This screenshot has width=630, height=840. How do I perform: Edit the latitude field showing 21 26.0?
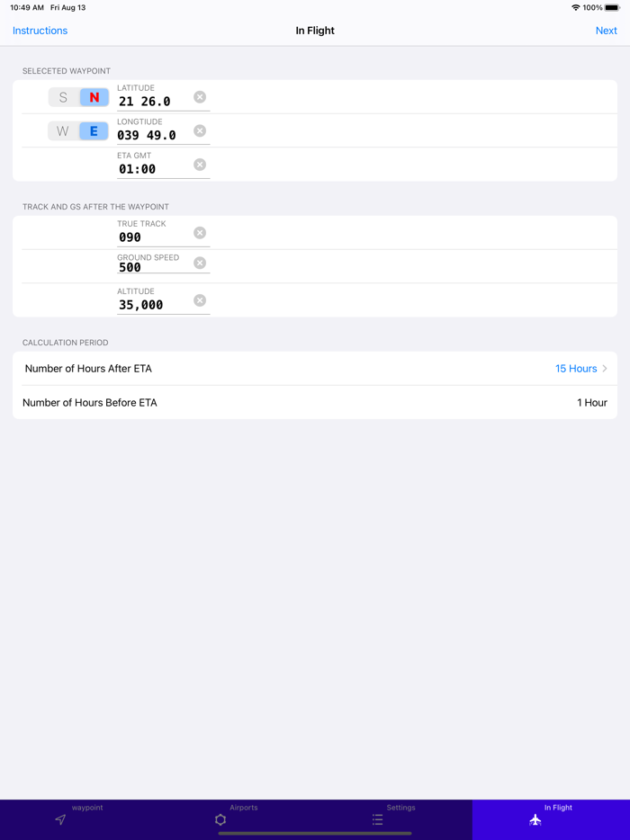(149, 102)
